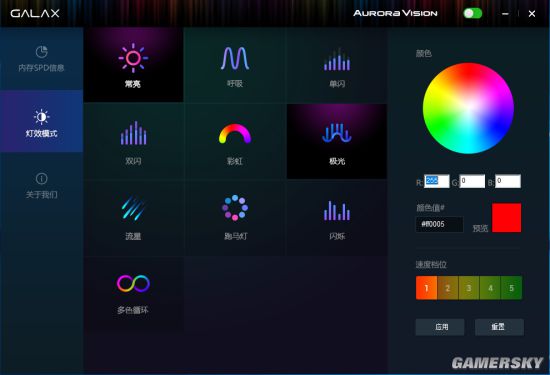Choose the 呼吸 breathing wave effect

(x=235, y=65)
